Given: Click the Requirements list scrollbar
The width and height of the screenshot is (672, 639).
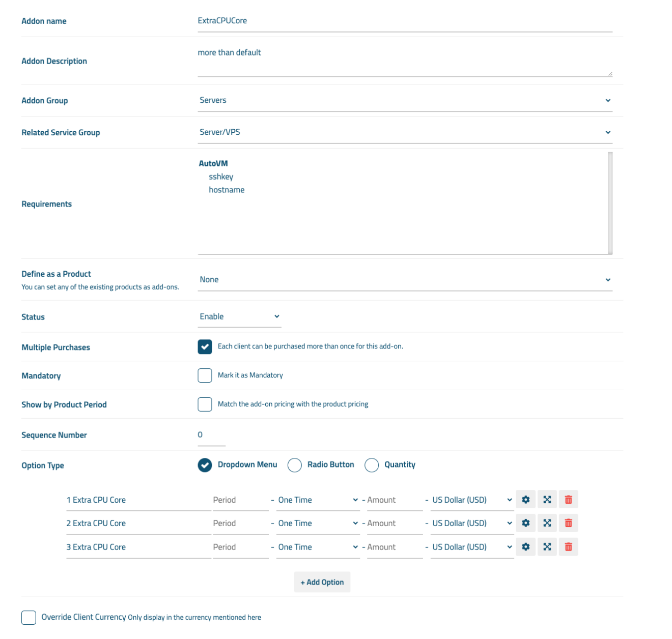Looking at the screenshot, I should [610, 203].
